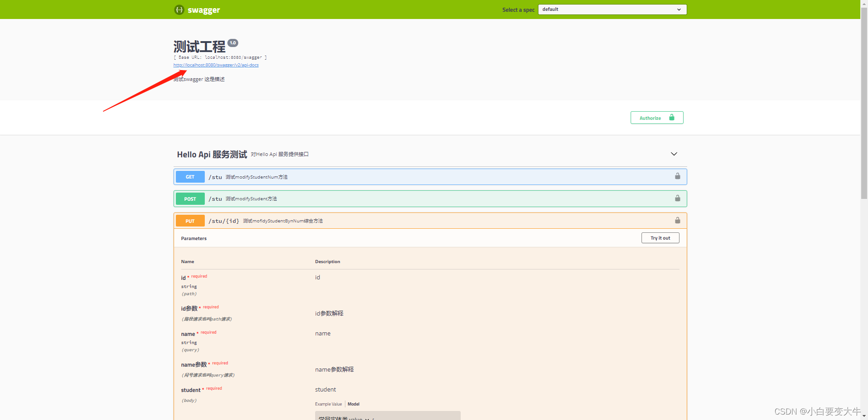This screenshot has width=868, height=420.
Task: Click the lock icon on POST /stu
Action: (678, 198)
